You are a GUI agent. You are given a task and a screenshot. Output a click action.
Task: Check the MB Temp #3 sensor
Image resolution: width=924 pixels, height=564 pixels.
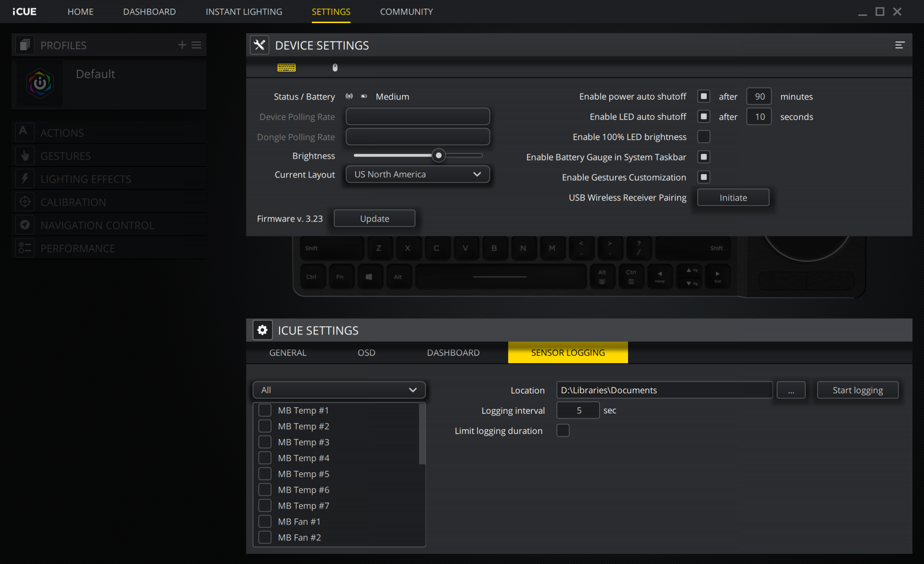(265, 442)
